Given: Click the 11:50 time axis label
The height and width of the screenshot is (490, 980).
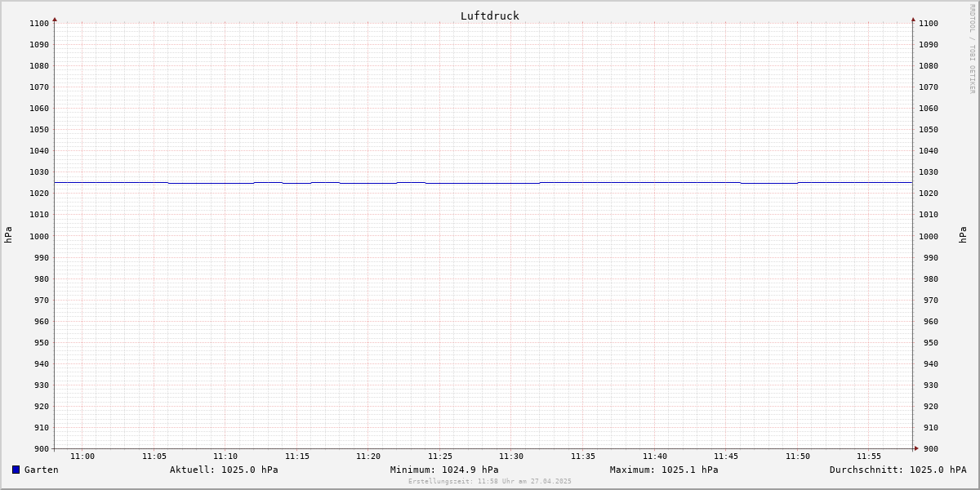Looking at the screenshot, I should tap(798, 456).
